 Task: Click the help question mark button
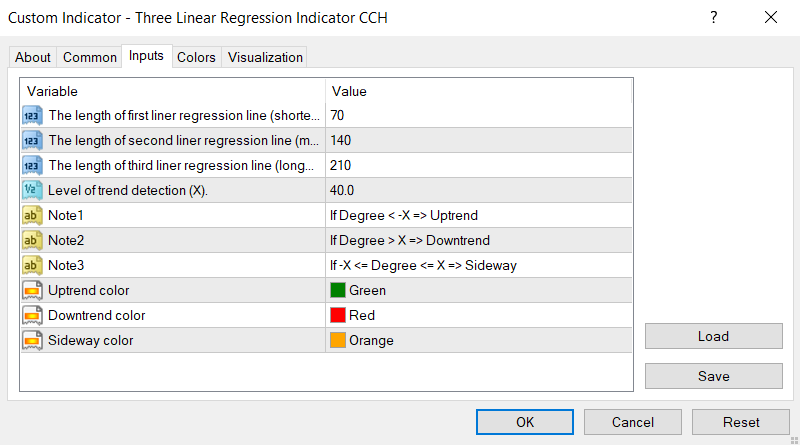(714, 17)
